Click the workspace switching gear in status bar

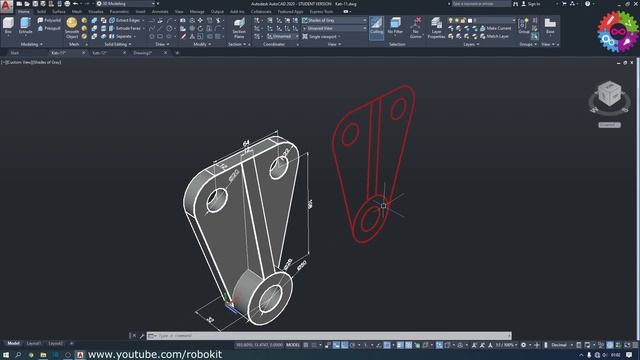(523, 345)
